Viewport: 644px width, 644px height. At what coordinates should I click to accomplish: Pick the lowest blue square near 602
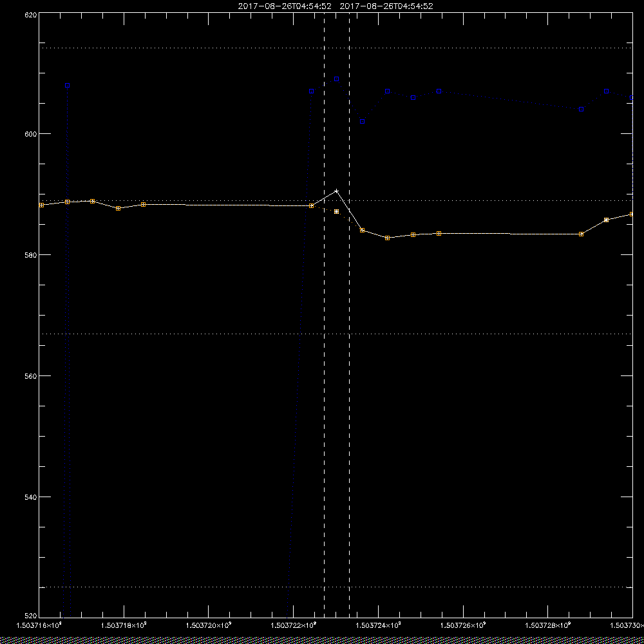pos(362,122)
